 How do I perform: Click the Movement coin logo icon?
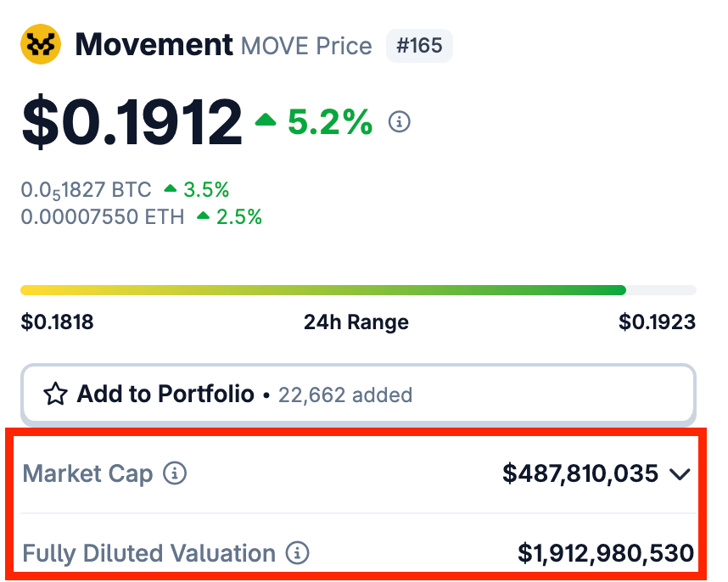41,44
